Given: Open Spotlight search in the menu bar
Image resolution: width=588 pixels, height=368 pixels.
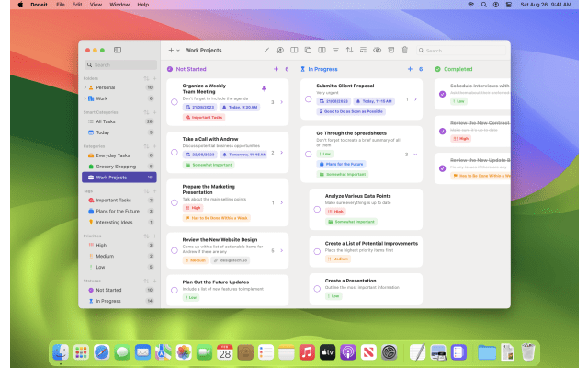Looking at the screenshot, I should [x=484, y=5].
